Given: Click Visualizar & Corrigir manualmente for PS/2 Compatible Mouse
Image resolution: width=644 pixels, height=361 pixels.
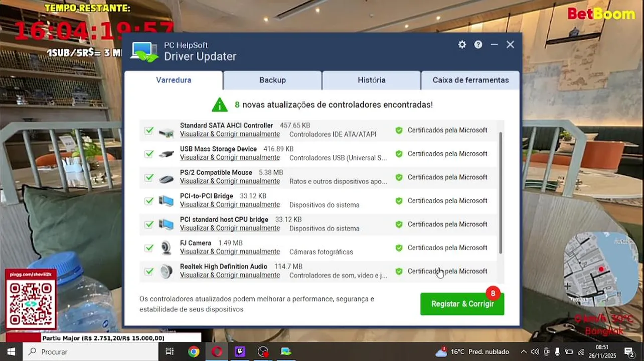Looking at the screenshot, I should point(230,182).
